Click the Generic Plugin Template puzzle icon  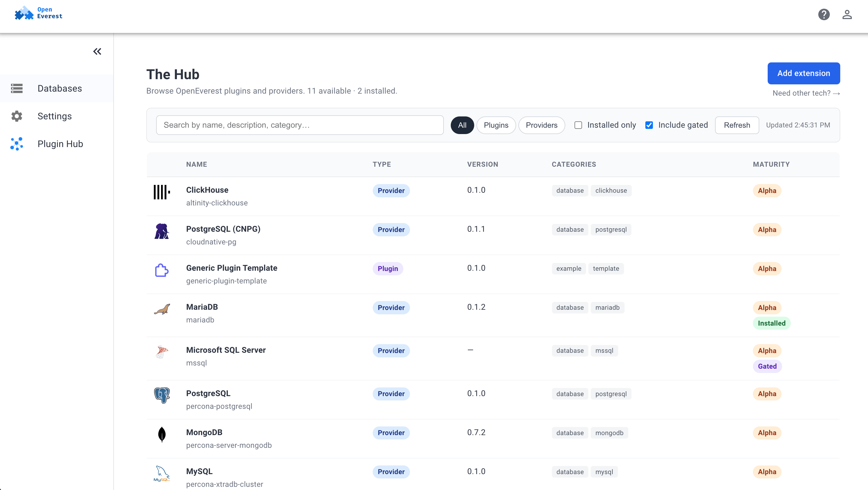tap(162, 270)
